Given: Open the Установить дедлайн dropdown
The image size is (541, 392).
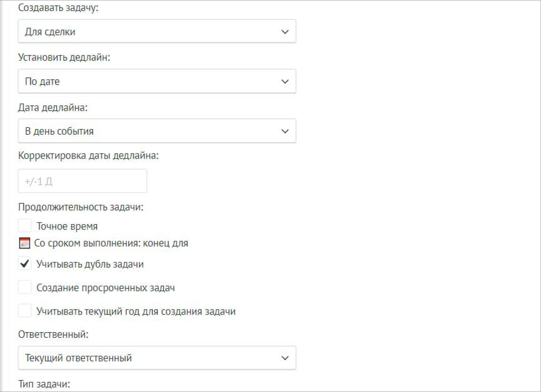Looking at the screenshot, I should 157,81.
